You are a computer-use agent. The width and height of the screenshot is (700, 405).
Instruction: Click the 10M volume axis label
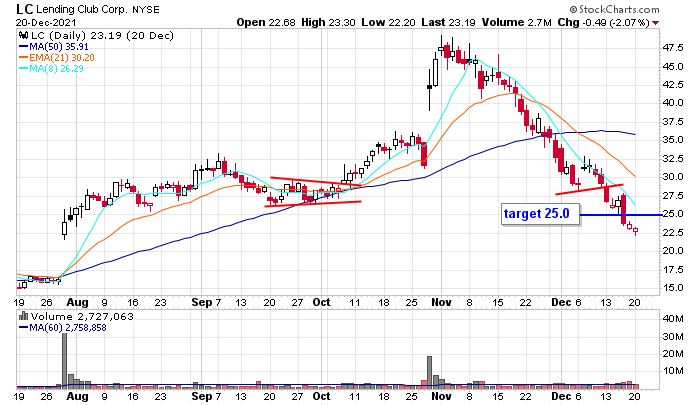pos(673,372)
